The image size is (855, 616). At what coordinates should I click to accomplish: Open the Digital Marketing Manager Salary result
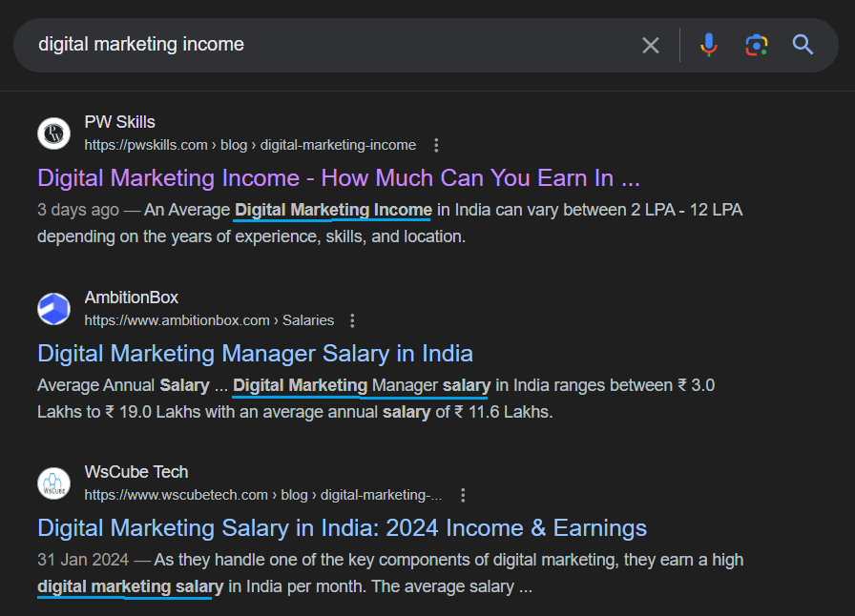pos(255,353)
